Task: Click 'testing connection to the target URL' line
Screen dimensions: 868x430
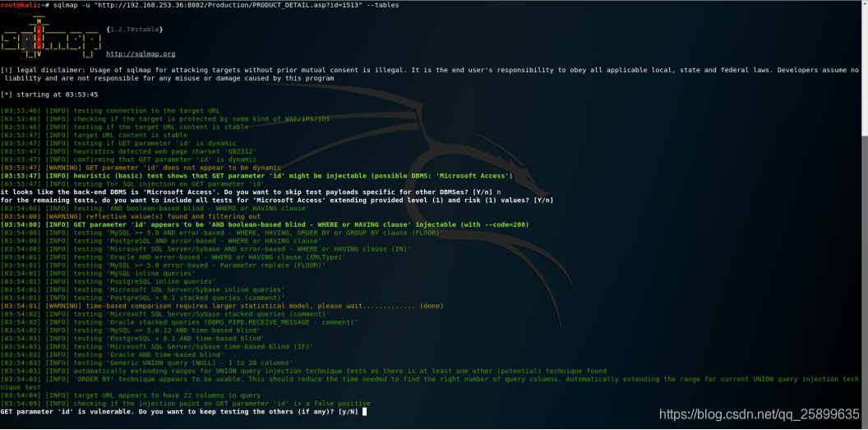Action: click(x=110, y=111)
